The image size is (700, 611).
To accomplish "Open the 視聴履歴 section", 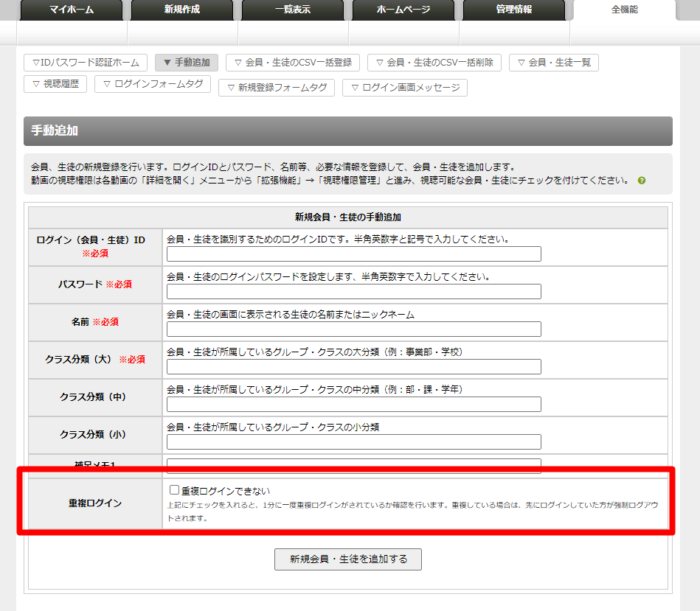I will pos(55,84).
